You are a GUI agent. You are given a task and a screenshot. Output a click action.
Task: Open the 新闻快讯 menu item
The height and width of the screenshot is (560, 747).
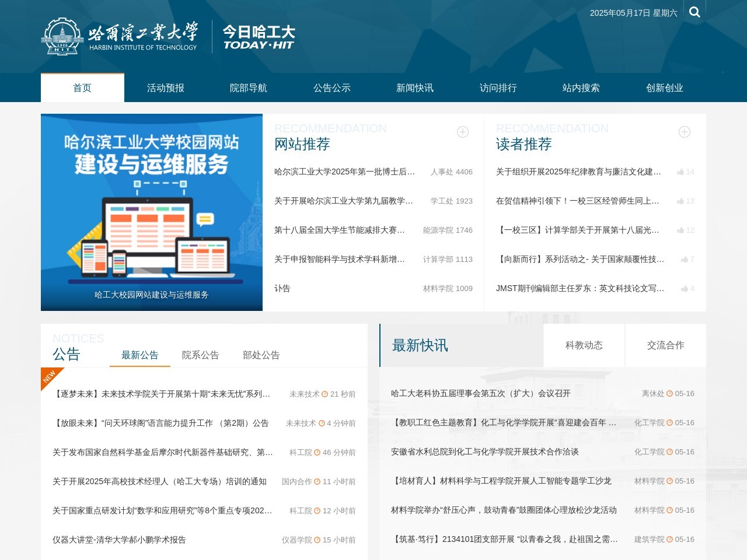(415, 88)
